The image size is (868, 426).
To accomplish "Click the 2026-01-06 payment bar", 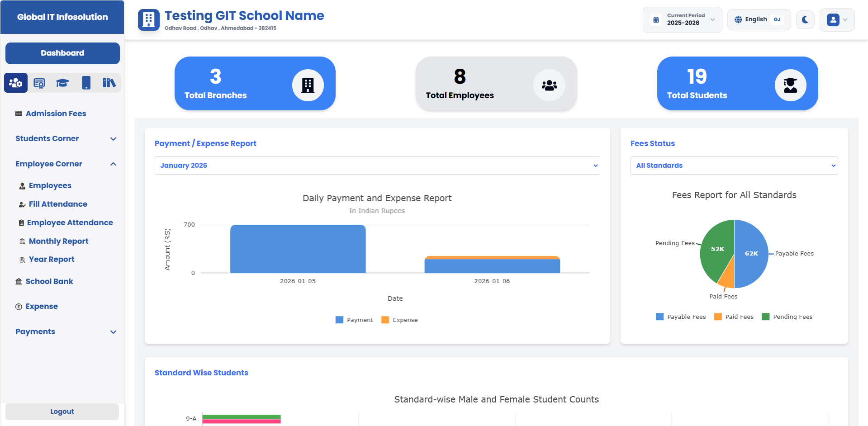I will (x=492, y=266).
